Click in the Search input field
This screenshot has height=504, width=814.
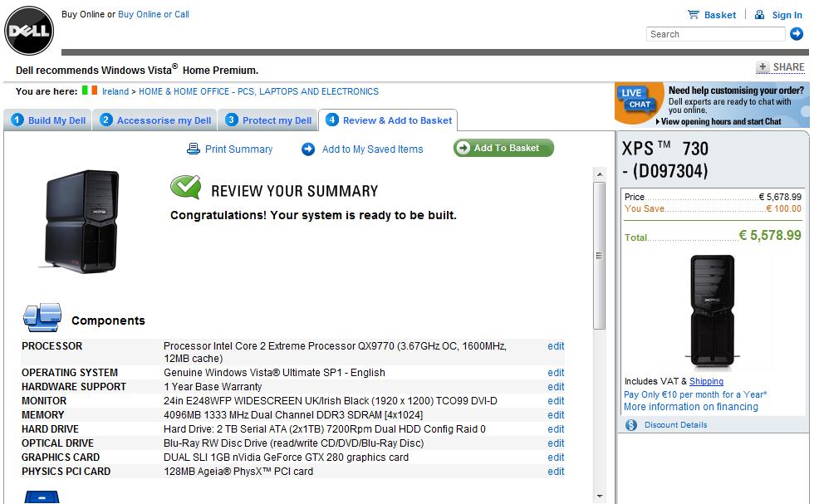[715, 34]
